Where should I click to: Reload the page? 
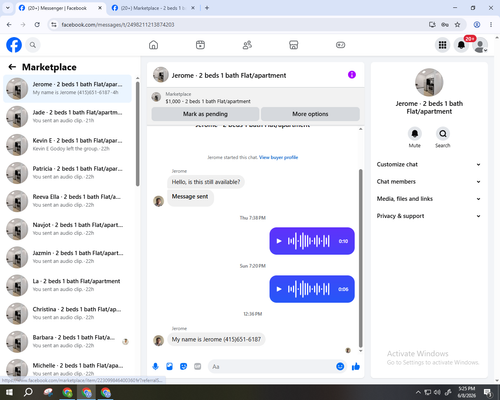click(x=37, y=25)
